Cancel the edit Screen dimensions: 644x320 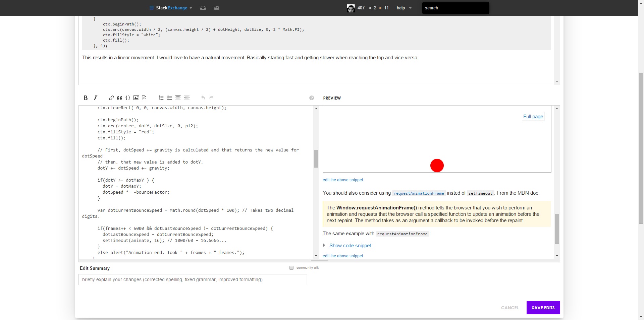509,308
